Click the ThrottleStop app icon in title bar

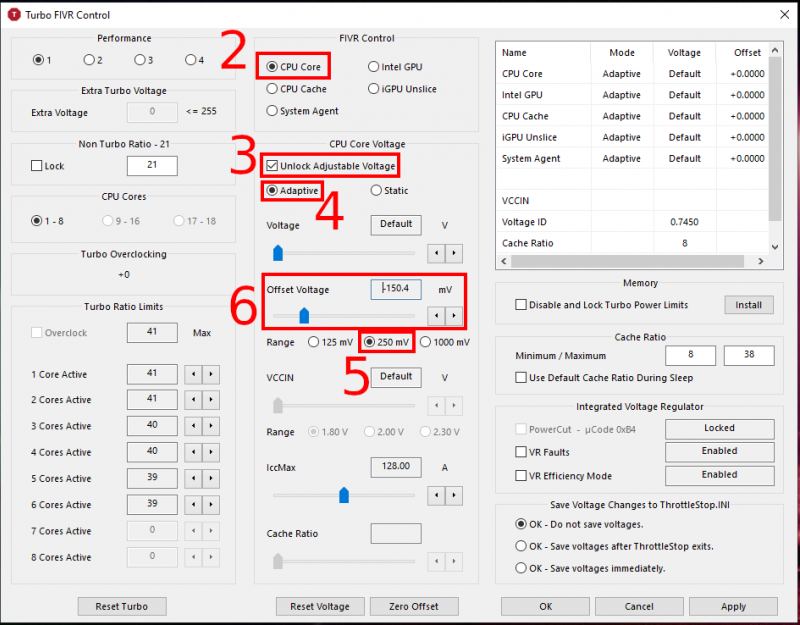pos(14,15)
